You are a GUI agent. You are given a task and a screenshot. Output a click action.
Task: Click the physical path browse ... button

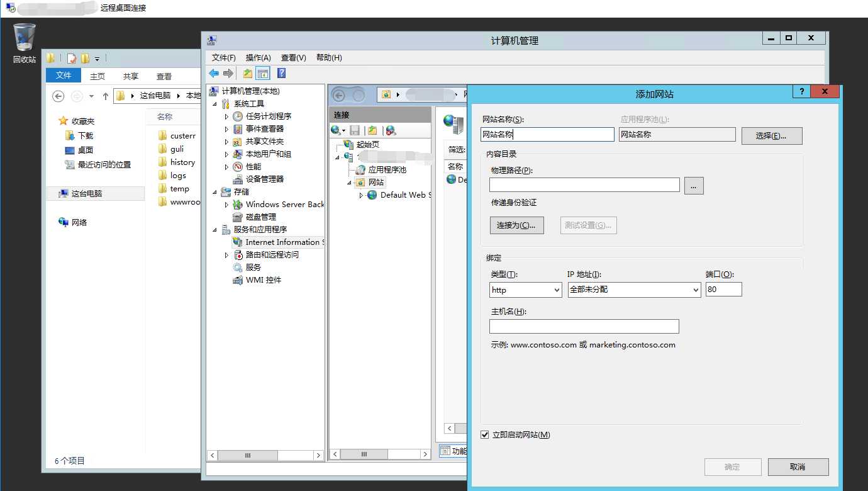tap(694, 186)
